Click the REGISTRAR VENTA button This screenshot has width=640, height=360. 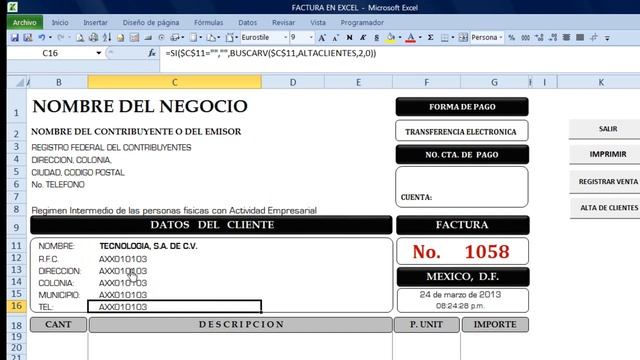pos(605,182)
